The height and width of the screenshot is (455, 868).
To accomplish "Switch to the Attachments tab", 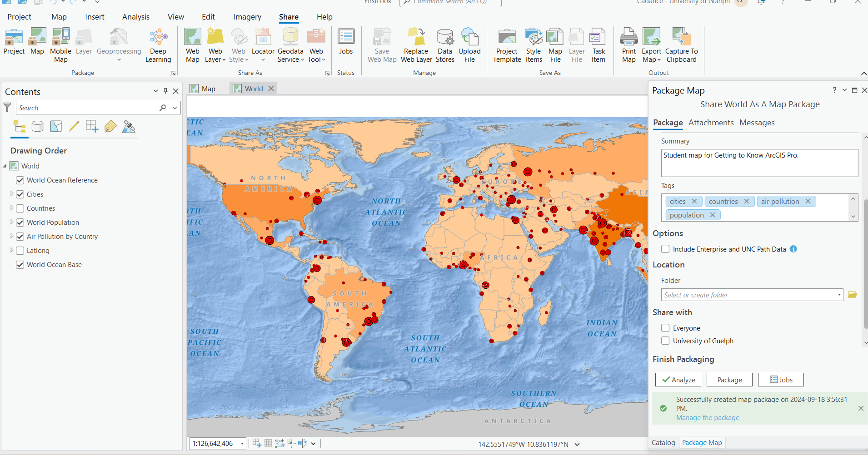I will [710, 123].
